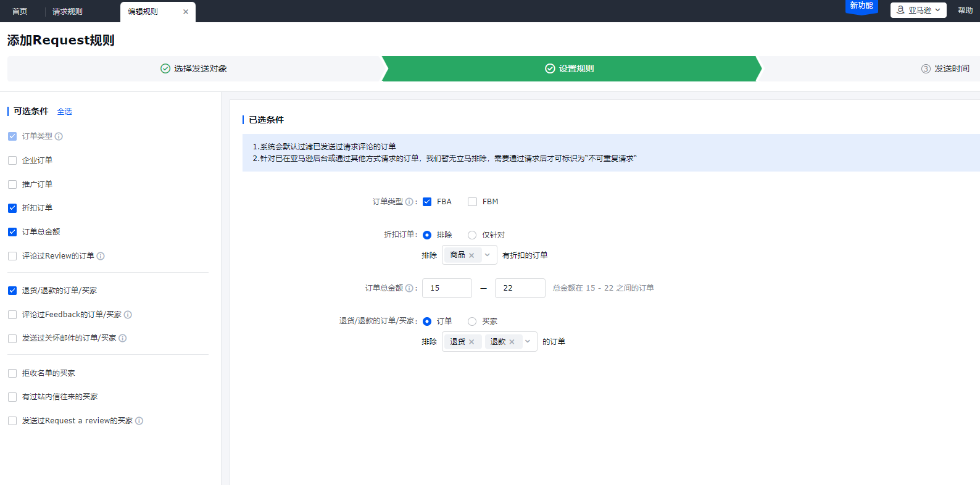
Task: Uncheck 退货/退款的订单/买家 checkbox
Action: click(x=12, y=291)
